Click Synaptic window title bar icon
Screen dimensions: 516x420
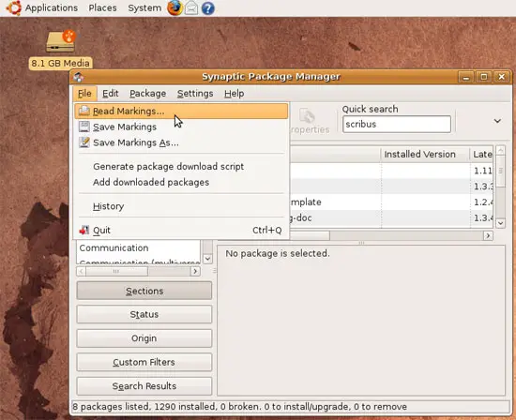click(x=78, y=77)
